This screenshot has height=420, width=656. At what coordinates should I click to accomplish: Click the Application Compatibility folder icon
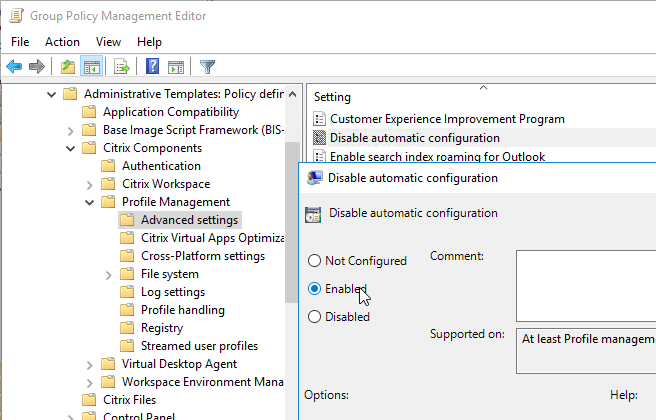[89, 112]
